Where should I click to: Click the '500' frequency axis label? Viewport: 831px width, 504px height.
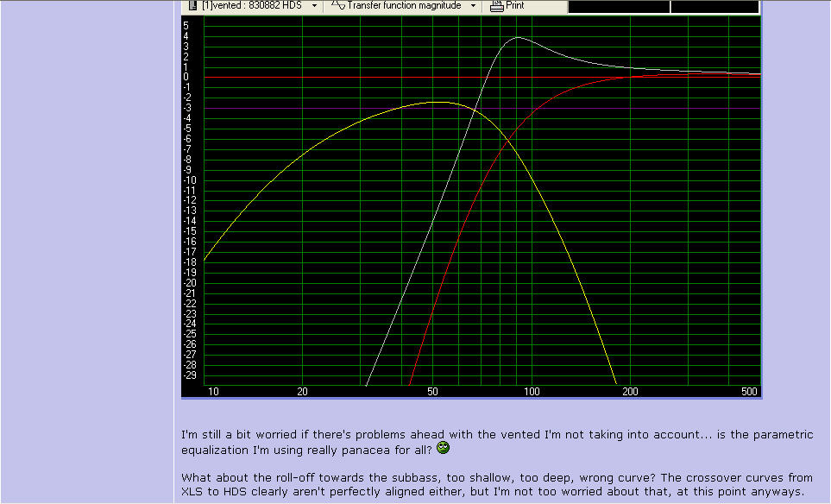749,391
